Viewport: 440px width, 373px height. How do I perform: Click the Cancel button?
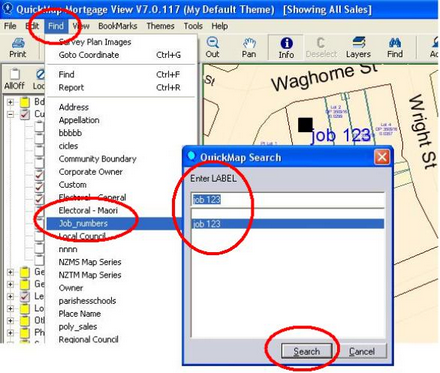(x=362, y=351)
